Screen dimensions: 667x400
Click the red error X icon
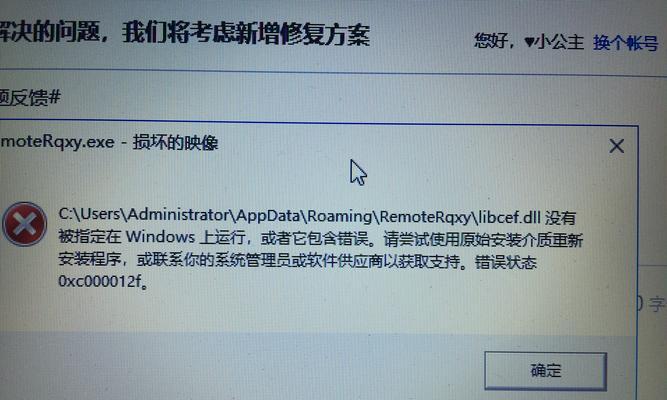coord(24,224)
